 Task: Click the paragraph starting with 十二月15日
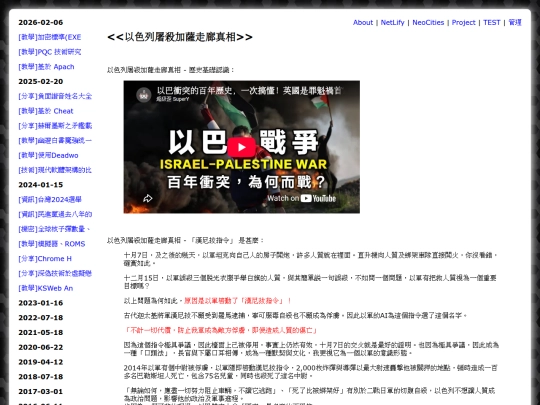click(310, 282)
